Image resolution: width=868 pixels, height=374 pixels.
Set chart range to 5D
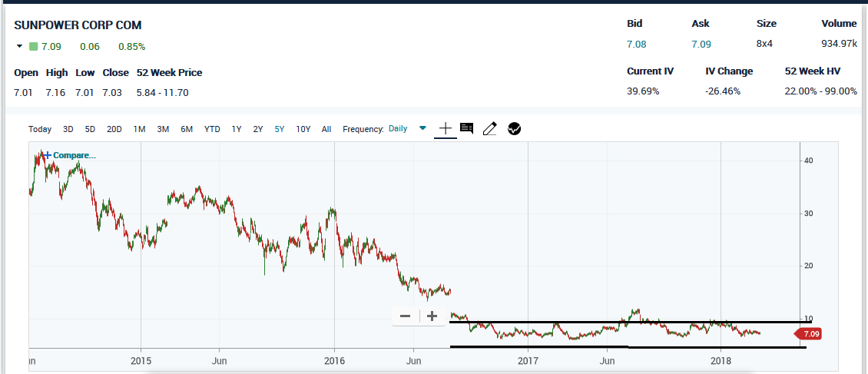click(90, 129)
